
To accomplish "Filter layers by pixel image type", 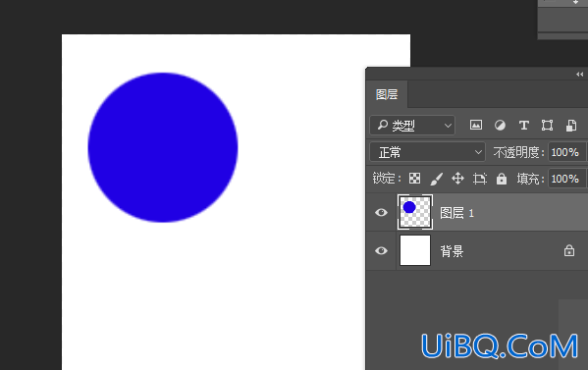I will click(x=476, y=126).
